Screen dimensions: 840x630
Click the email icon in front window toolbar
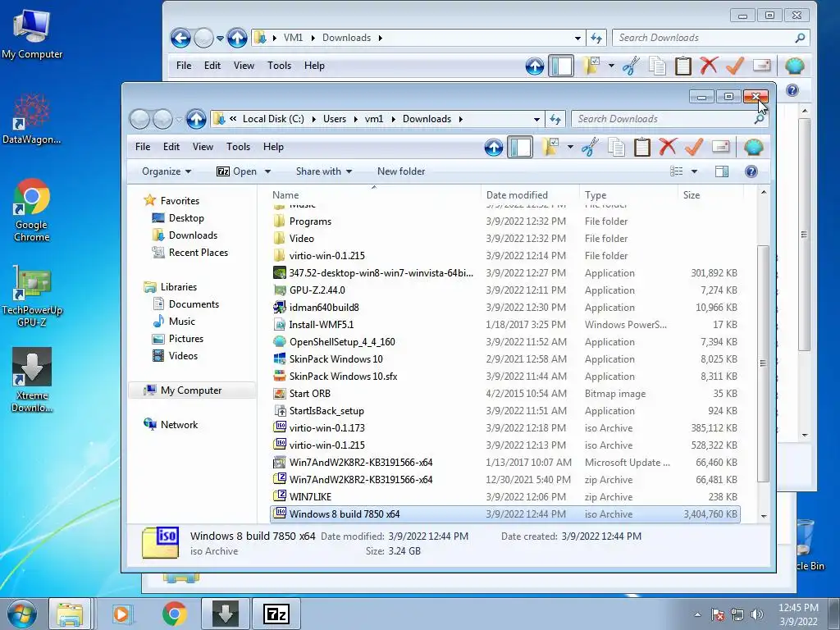[x=721, y=147]
